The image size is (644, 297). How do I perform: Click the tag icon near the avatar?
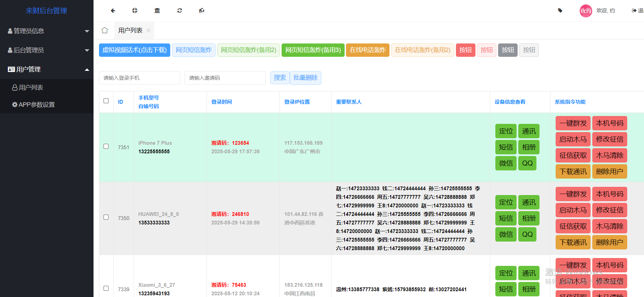pos(560,11)
